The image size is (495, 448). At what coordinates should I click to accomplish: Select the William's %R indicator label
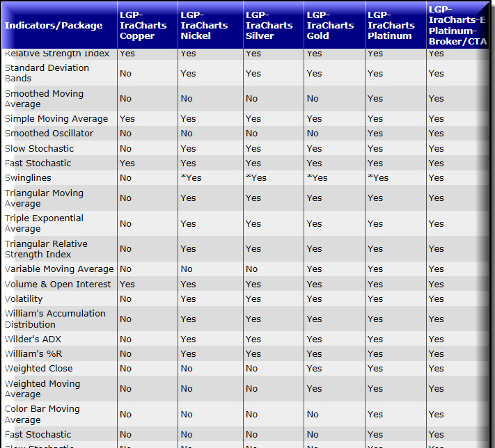click(33, 353)
